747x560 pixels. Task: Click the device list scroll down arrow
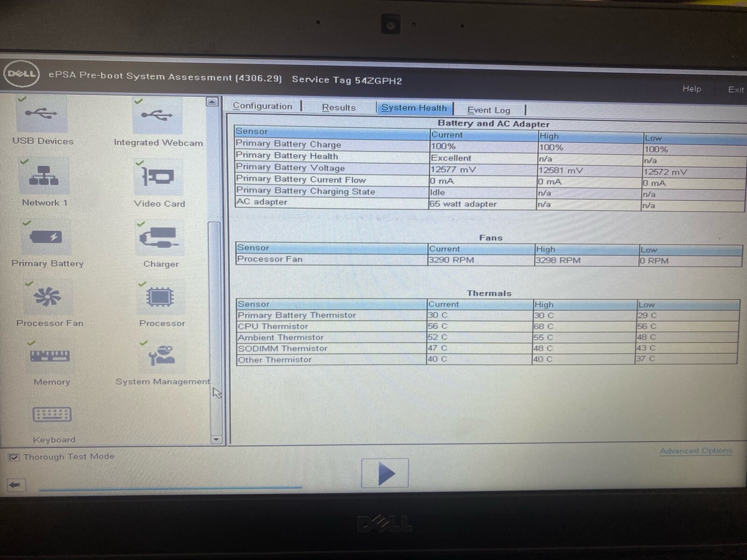(216, 439)
